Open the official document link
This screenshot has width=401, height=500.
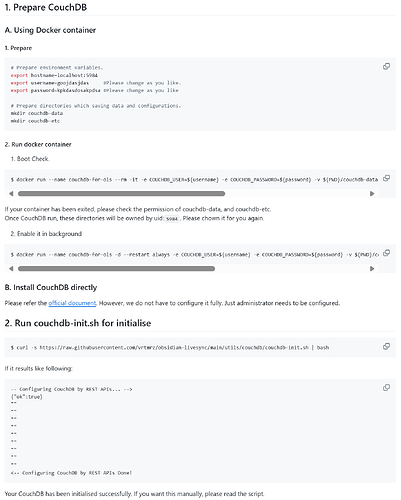pos(72,303)
